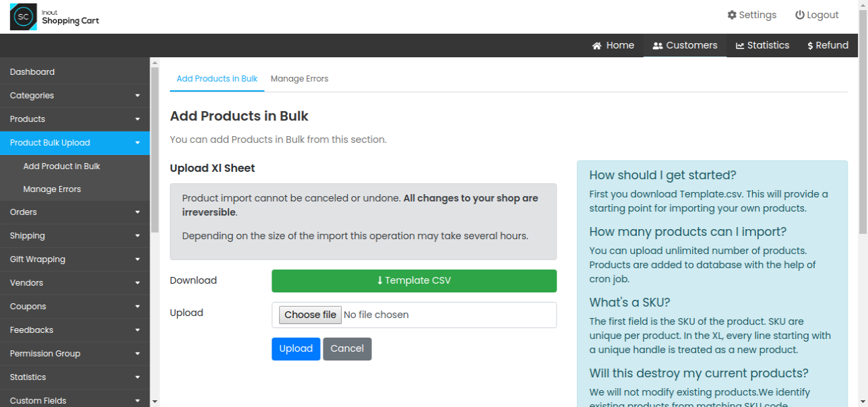Click the Refund dollar icon
Image resolution: width=868 pixels, height=407 pixels.
(810, 46)
